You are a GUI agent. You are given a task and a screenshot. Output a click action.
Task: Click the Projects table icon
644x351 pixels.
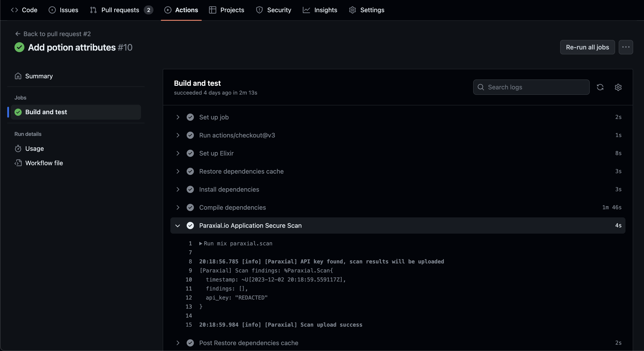coord(212,10)
